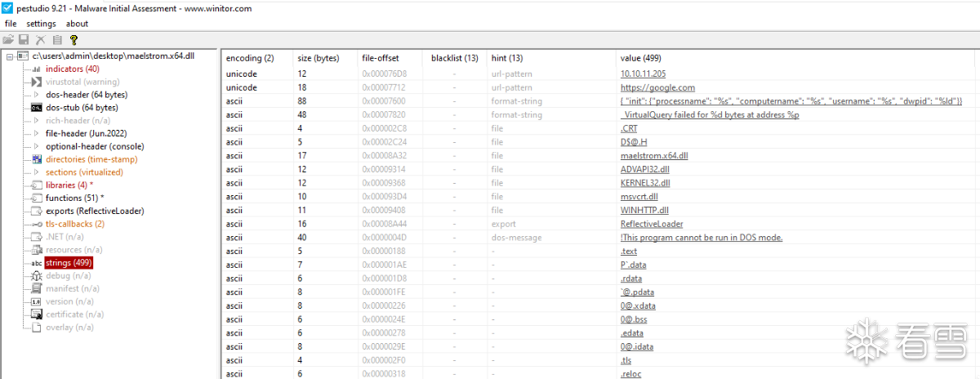Viewport: 980px width, 379px height.
Task: Click the abc icon beside strings (499)
Action: click(37, 263)
